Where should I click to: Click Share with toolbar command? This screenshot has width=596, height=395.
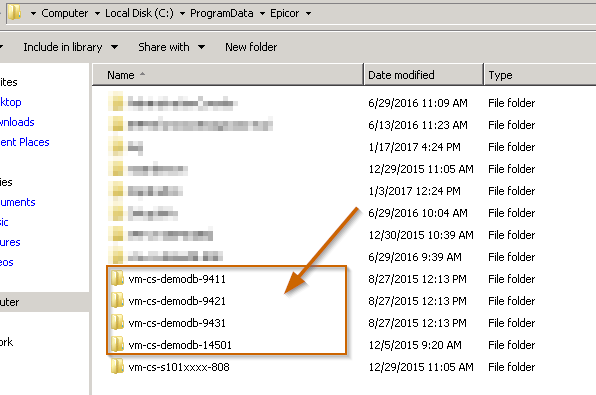[164, 47]
